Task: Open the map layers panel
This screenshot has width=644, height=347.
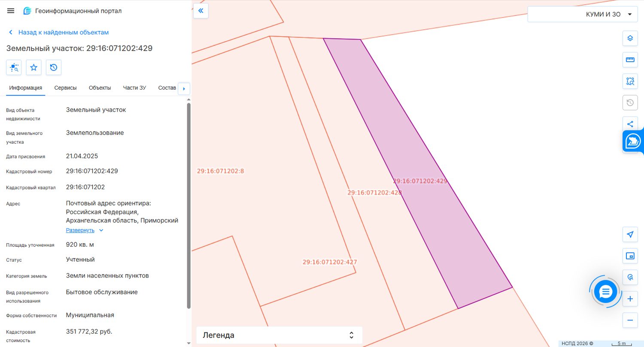Action: pyautogui.click(x=630, y=38)
